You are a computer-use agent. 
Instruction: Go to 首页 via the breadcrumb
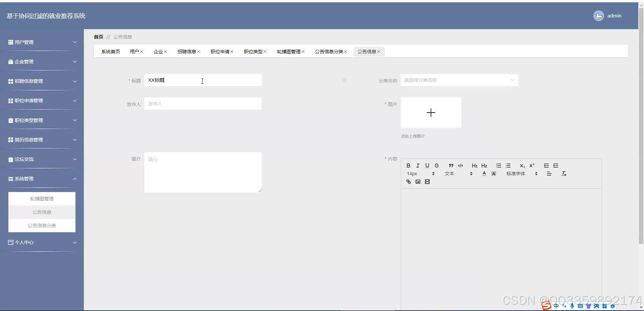pyautogui.click(x=99, y=37)
